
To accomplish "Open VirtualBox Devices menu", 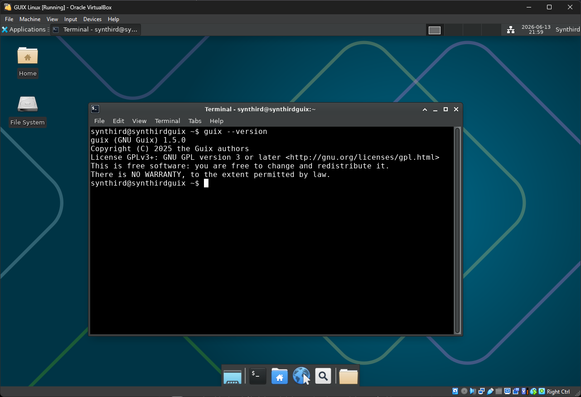I will tap(92, 19).
